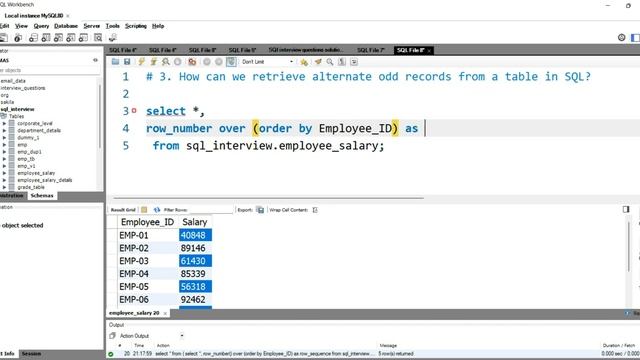Image resolution: width=640 pixels, height=360 pixels.
Task: Open the Database menu
Action: click(x=66, y=26)
